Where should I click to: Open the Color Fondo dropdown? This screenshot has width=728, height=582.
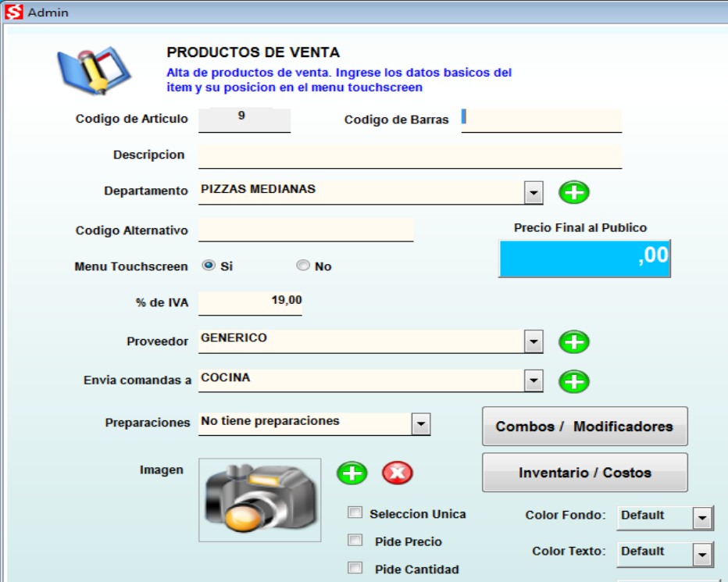coord(702,518)
